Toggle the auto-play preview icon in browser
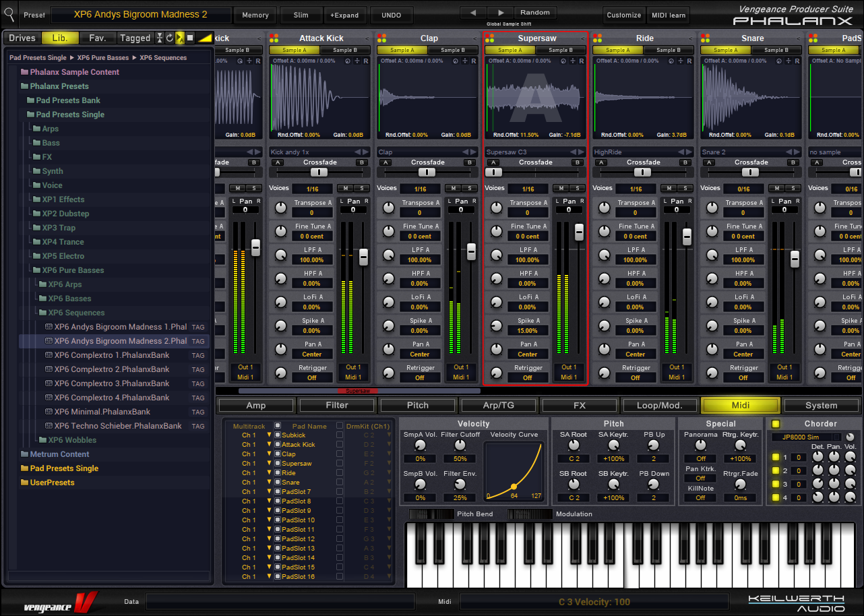Image resolution: width=864 pixels, height=616 pixels. [180, 38]
